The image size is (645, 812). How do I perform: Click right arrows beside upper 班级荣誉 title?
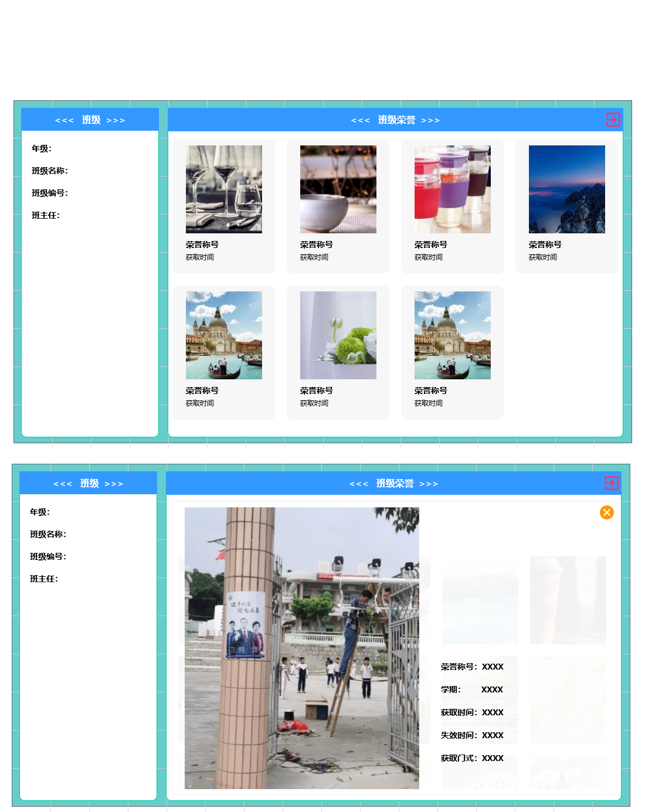tap(430, 121)
